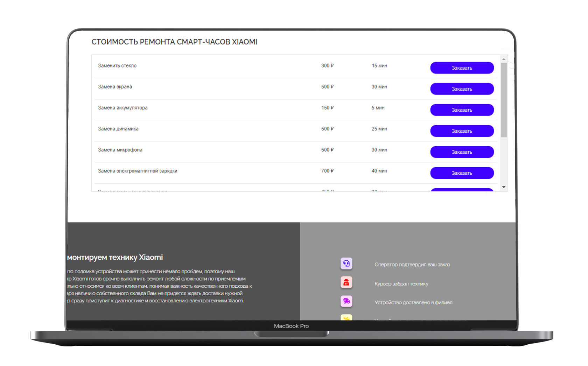Viewport: 588px width, 366px height.
Task: Select the 'Замена экрана' service name
Action: point(115,87)
